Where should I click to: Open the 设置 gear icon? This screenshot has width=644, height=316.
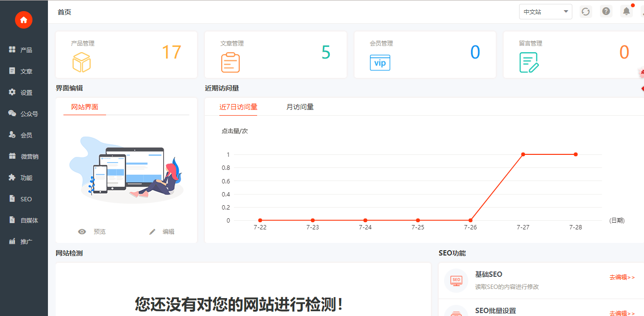coord(12,92)
